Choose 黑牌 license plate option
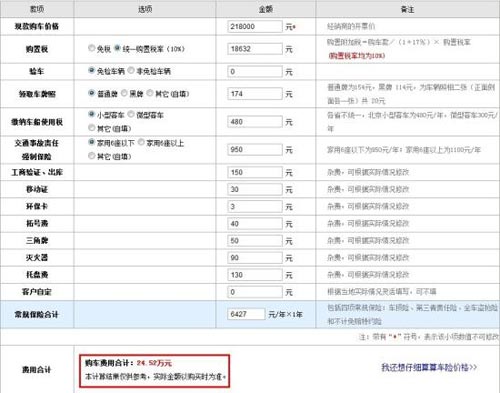The width and height of the screenshot is (500, 393). point(124,93)
